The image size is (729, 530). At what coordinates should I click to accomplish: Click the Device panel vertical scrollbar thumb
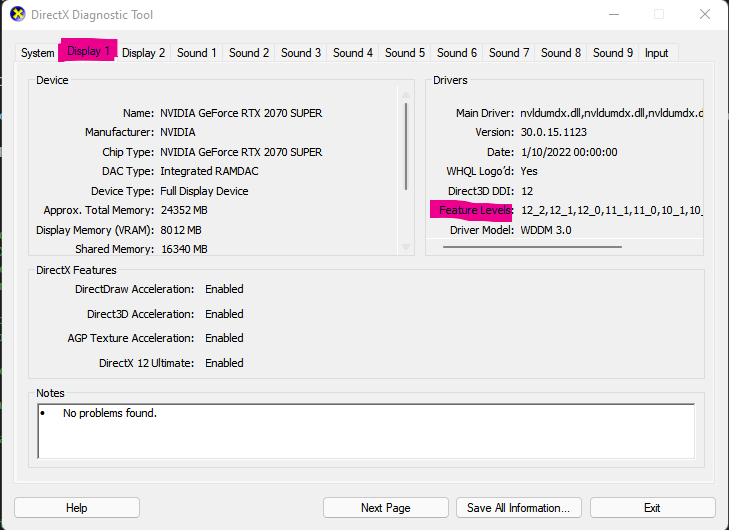(406, 146)
